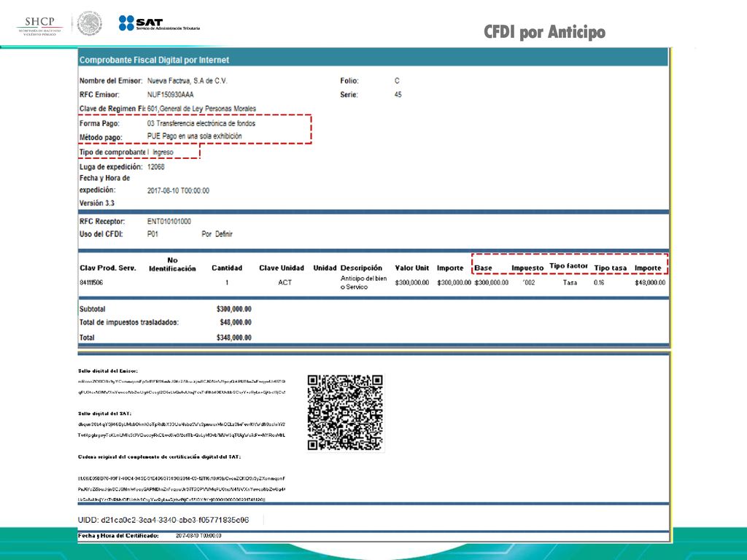
Task: Click the "Versión 3.3" text
Action: pos(97,203)
